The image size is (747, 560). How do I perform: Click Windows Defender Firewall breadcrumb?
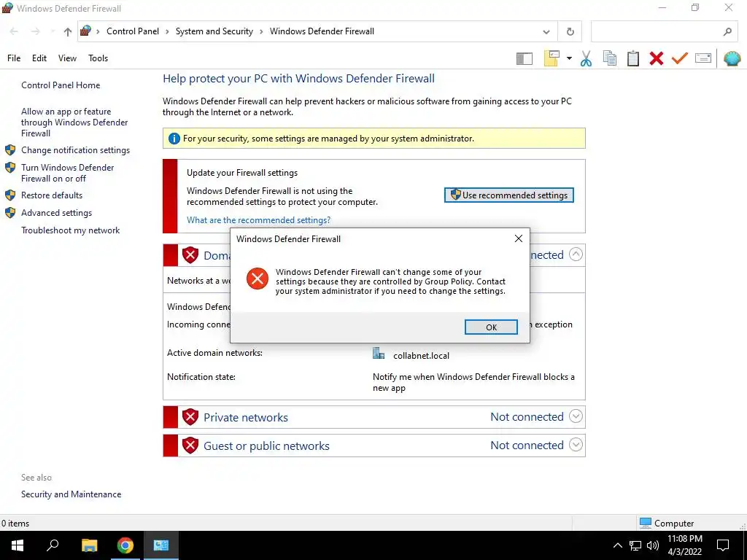322,31
